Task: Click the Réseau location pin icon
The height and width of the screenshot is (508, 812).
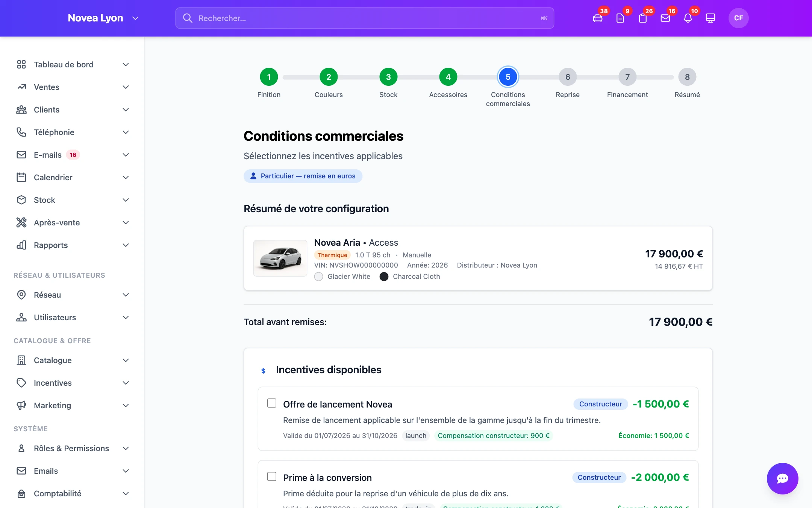Action: tap(21, 295)
